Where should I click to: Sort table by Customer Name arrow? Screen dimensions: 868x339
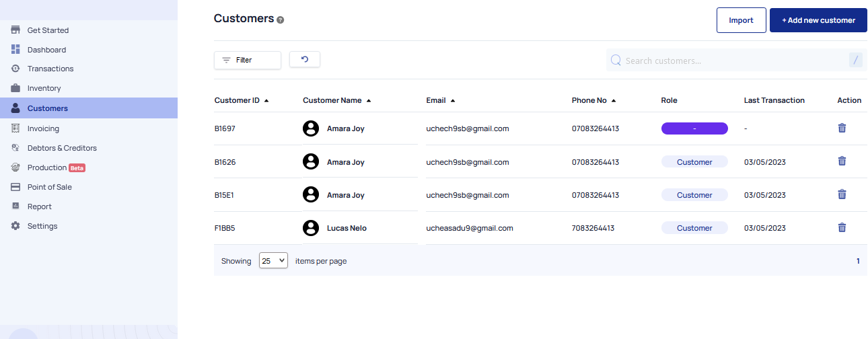coord(369,101)
